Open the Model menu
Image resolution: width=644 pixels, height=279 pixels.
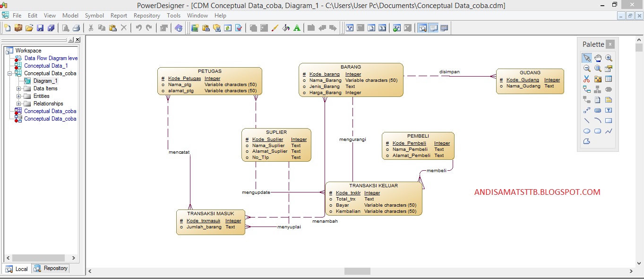[x=70, y=15]
